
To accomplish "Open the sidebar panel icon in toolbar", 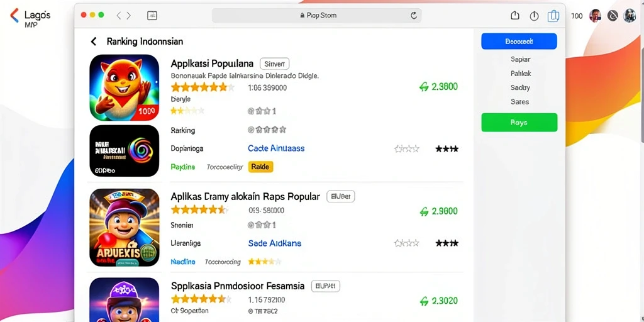I will pos(152,16).
